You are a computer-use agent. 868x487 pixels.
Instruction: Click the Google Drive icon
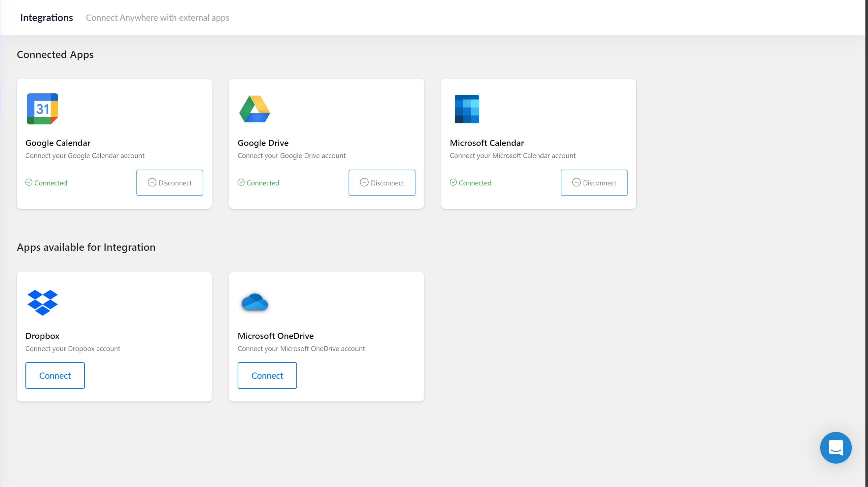[254, 109]
